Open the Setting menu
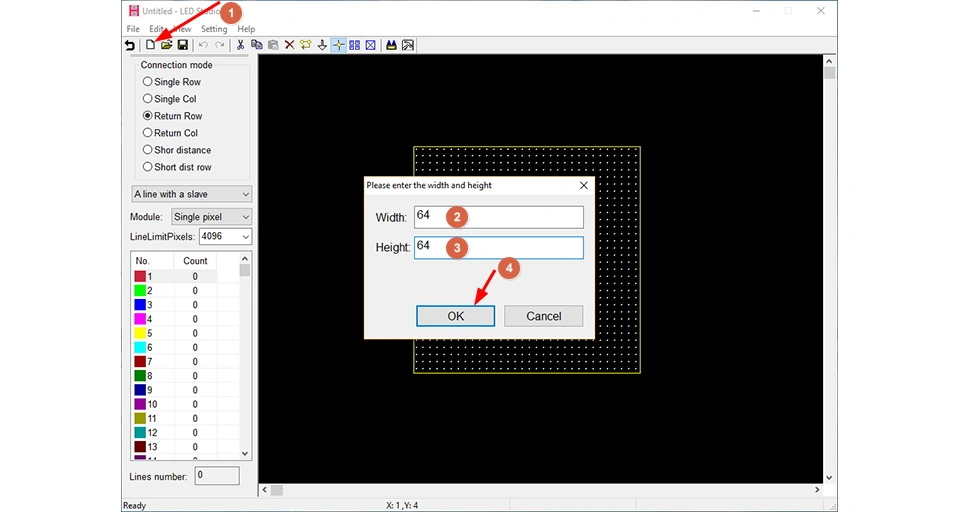 [x=214, y=29]
